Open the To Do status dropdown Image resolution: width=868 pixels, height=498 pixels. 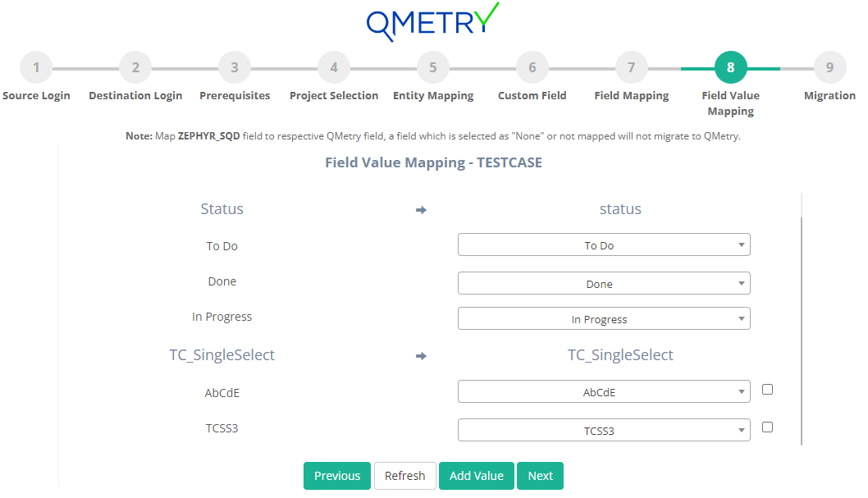[604, 244]
